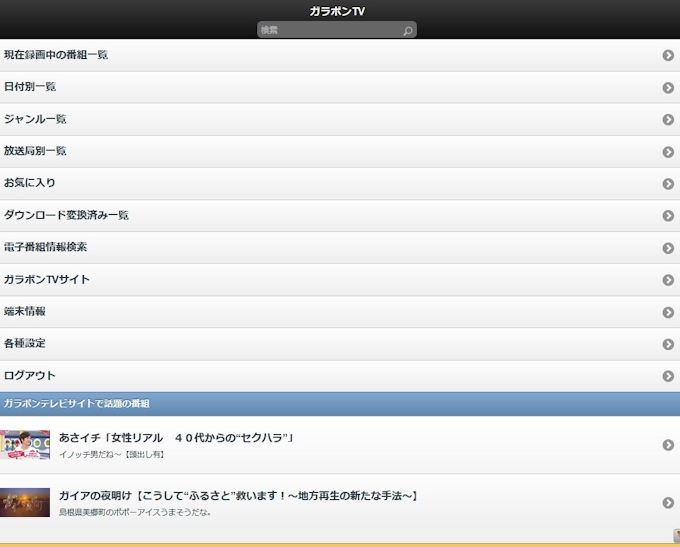680x547 pixels.
Task: Click the ガラポンTV header title
Action: click(337, 11)
